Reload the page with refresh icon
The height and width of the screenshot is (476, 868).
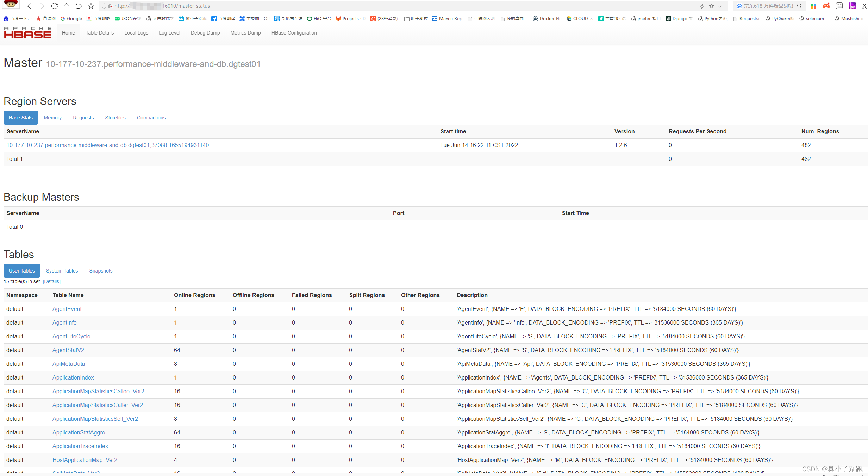54,6
